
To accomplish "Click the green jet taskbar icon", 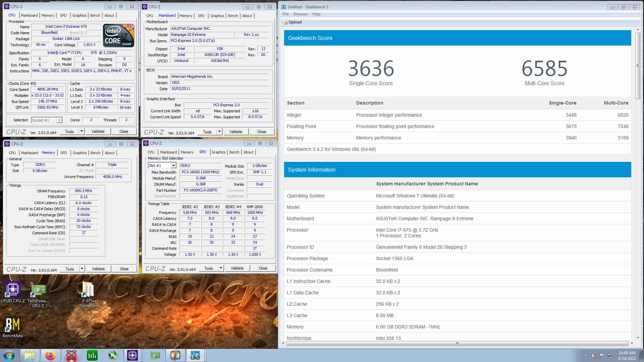I will 113,355.
